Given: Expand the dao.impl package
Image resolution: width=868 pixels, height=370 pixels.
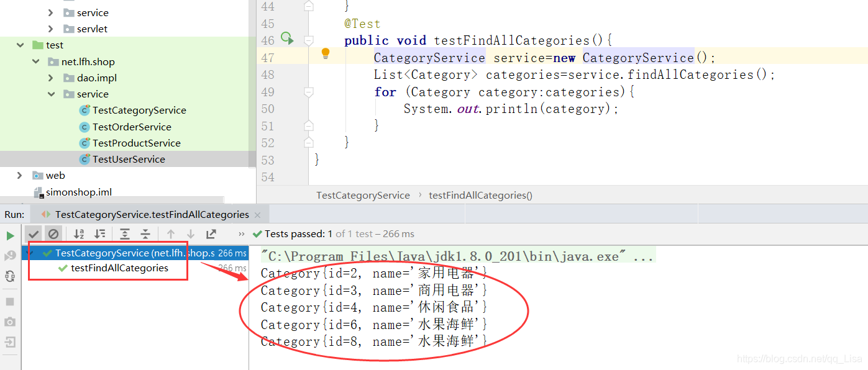Looking at the screenshot, I should click(51, 78).
